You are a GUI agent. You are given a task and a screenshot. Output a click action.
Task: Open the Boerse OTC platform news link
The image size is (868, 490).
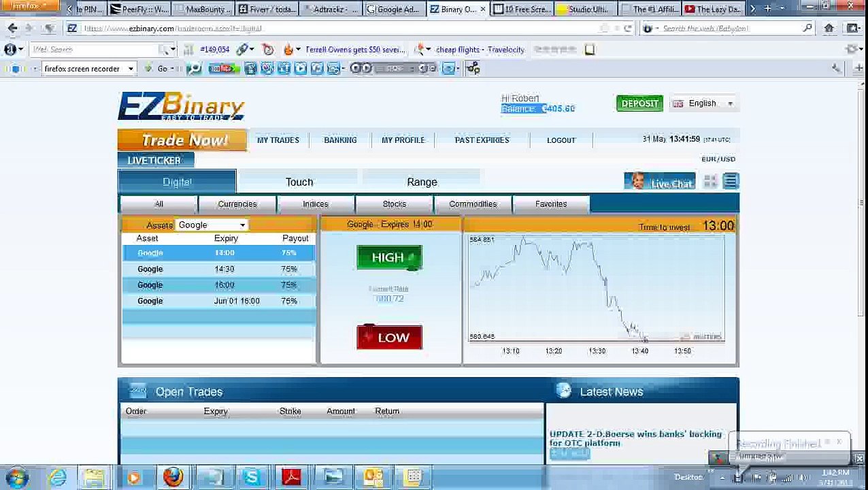635,438
